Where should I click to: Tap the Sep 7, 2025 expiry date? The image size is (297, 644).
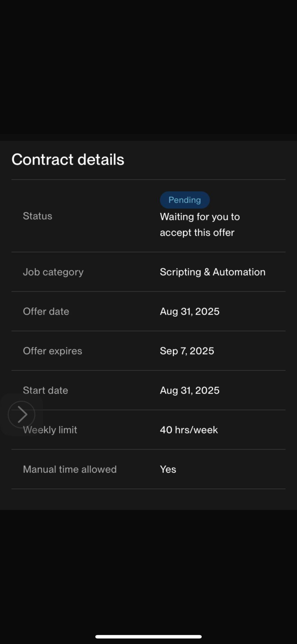click(187, 351)
